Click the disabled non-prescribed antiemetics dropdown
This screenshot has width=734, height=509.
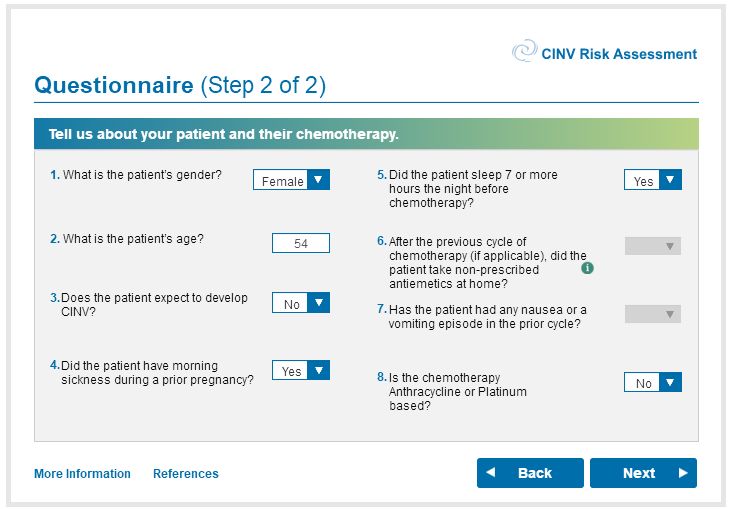click(653, 246)
